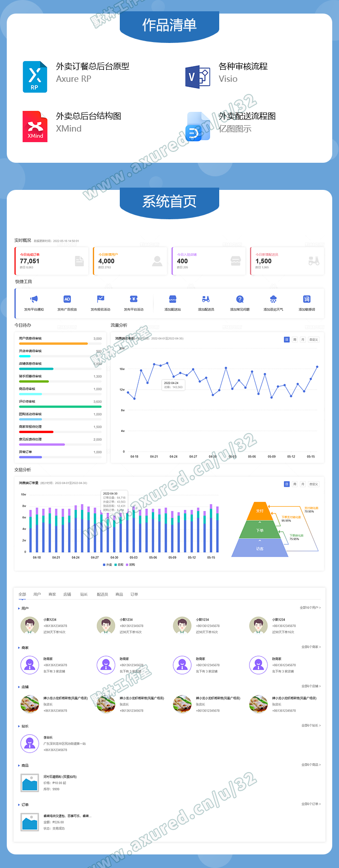Open the 订单 tab
Screen dimensions: 339x868
[x=134, y=594]
